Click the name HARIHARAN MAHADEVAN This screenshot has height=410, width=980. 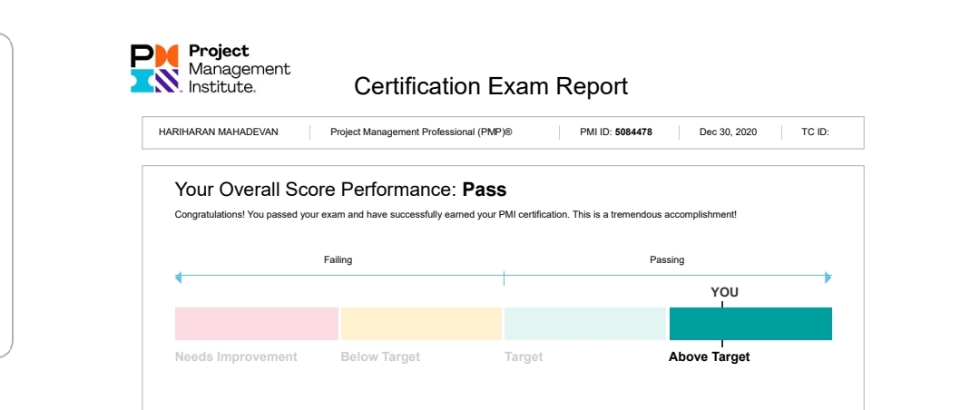tap(219, 132)
